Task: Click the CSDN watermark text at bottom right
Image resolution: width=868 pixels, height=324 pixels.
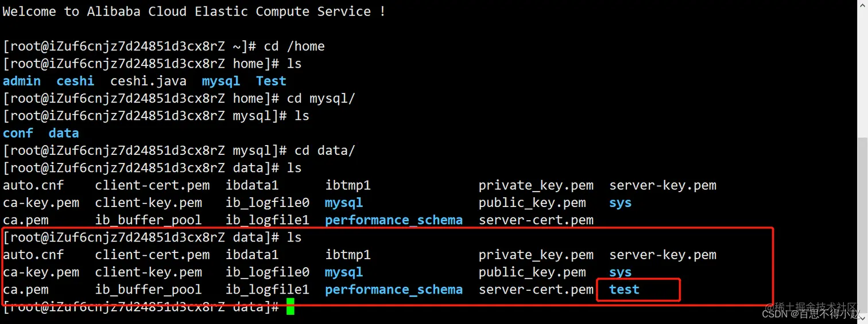Action: coord(811,314)
